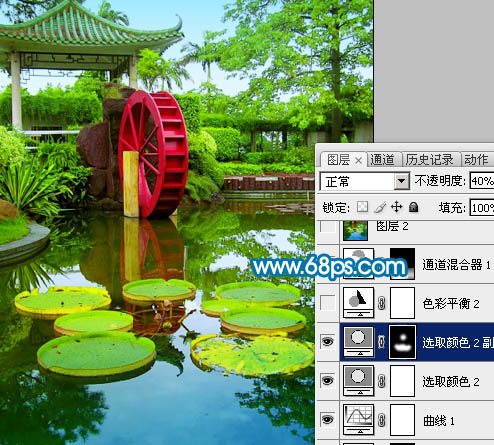The image size is (494, 445).
Task: Hide the 曲线 1 layer
Action: (328, 419)
